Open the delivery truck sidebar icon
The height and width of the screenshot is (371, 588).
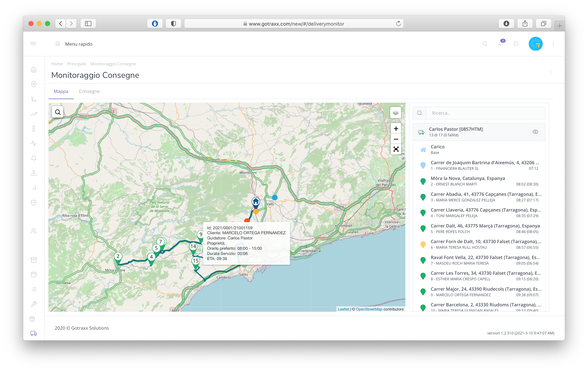coord(34,333)
